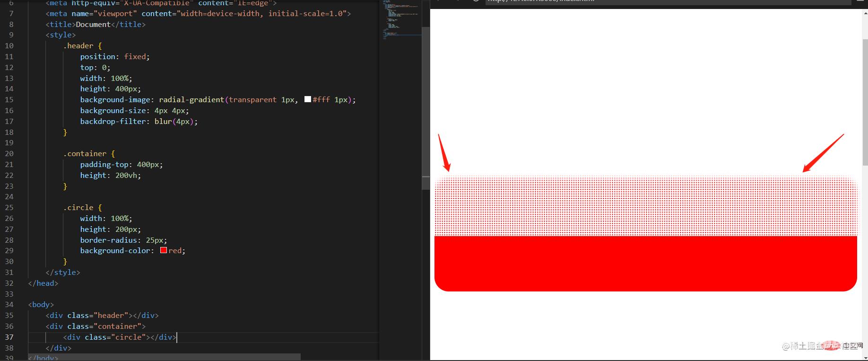868x361 pixels.
Task: Click the code minimap thumbnail
Action: tap(400, 19)
